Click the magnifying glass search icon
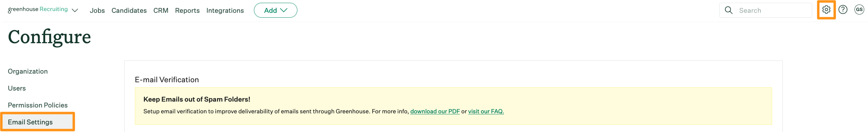 [x=729, y=10]
